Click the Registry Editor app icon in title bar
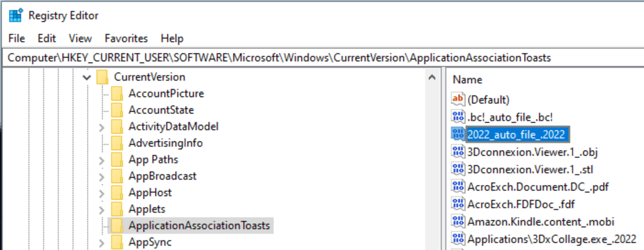This screenshot has width=644, height=250. (x=15, y=15)
